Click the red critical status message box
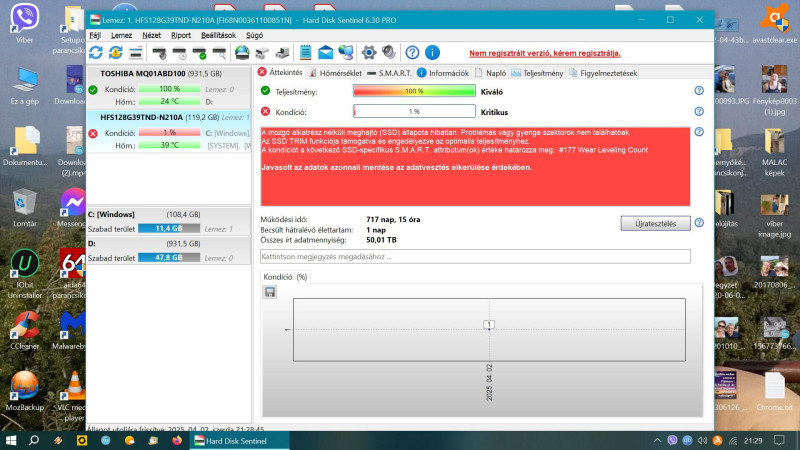The height and width of the screenshot is (450, 800). 475,167
